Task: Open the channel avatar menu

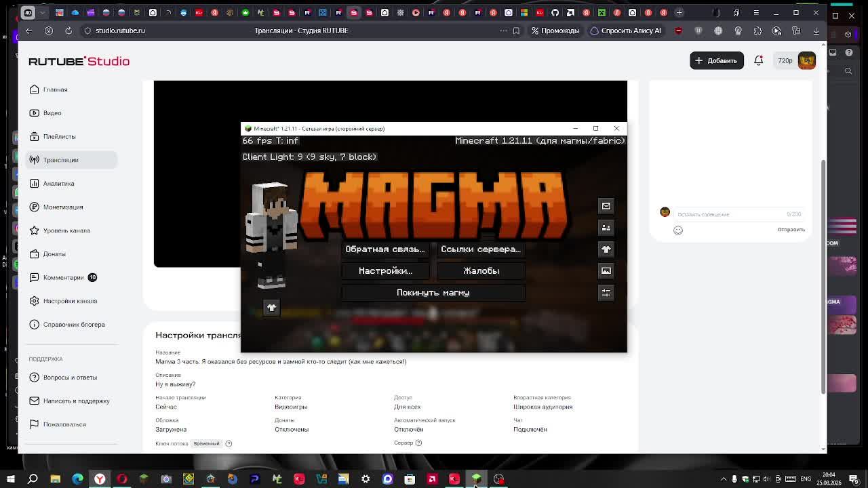Action: (807, 60)
